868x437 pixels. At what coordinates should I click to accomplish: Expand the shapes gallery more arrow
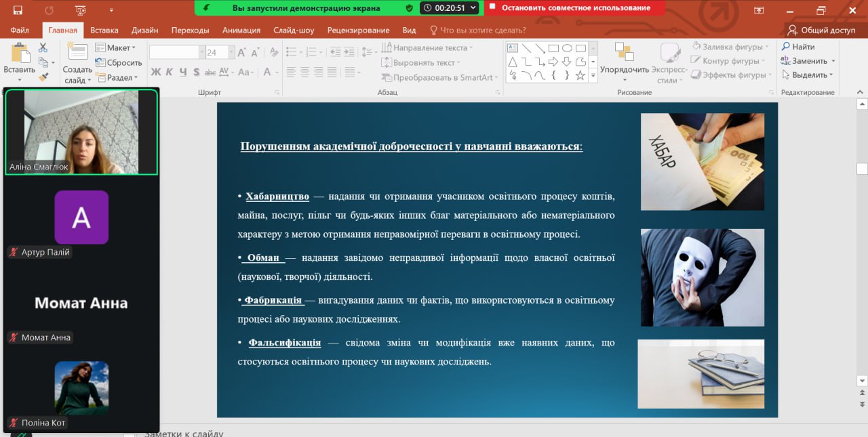(x=593, y=76)
